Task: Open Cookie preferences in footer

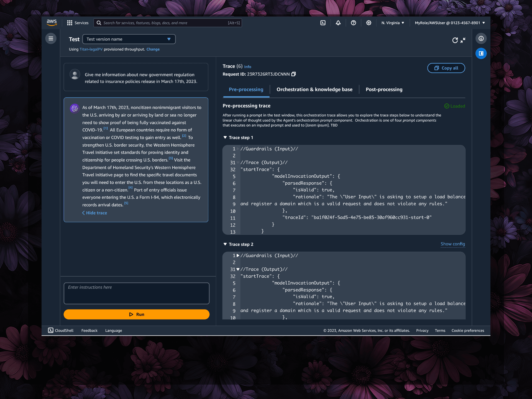Action: pyautogui.click(x=468, y=331)
